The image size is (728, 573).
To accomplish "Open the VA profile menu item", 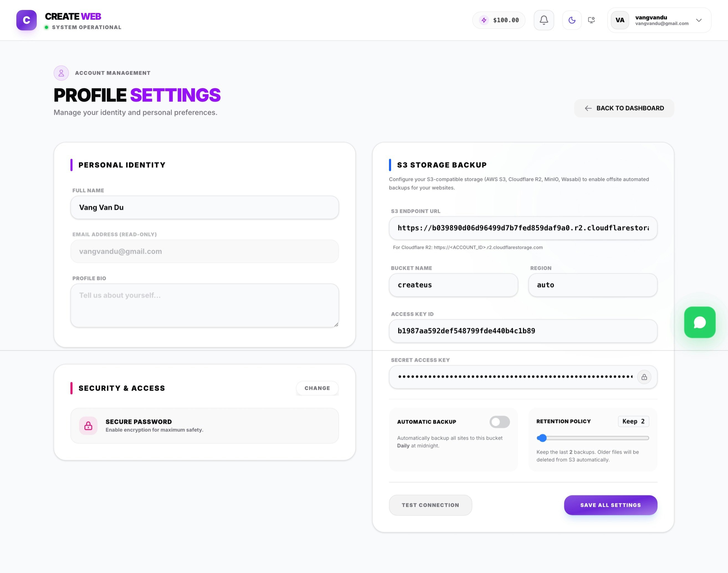I will pos(620,20).
